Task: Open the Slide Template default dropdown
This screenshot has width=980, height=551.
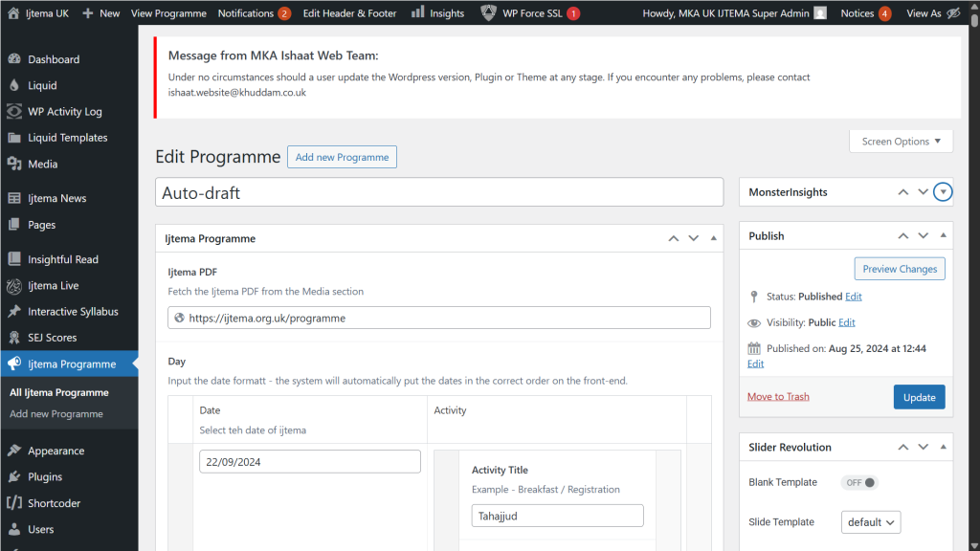Action: [871, 522]
